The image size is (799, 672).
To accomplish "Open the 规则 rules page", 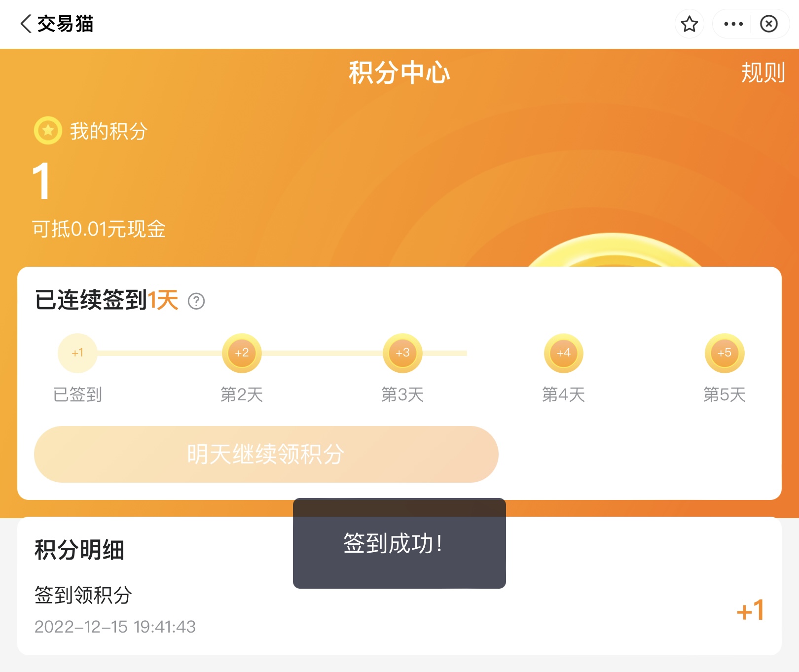I will click(x=763, y=73).
